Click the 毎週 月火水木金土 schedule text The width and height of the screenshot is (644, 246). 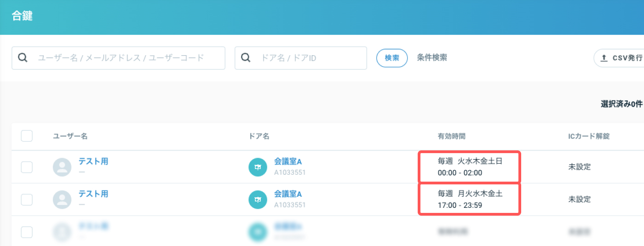click(x=470, y=194)
